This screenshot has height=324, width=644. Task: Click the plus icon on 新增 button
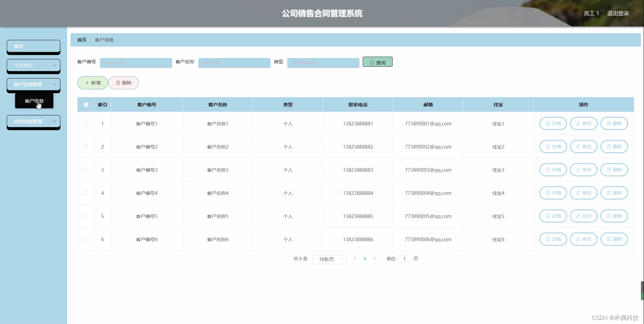[x=87, y=83]
